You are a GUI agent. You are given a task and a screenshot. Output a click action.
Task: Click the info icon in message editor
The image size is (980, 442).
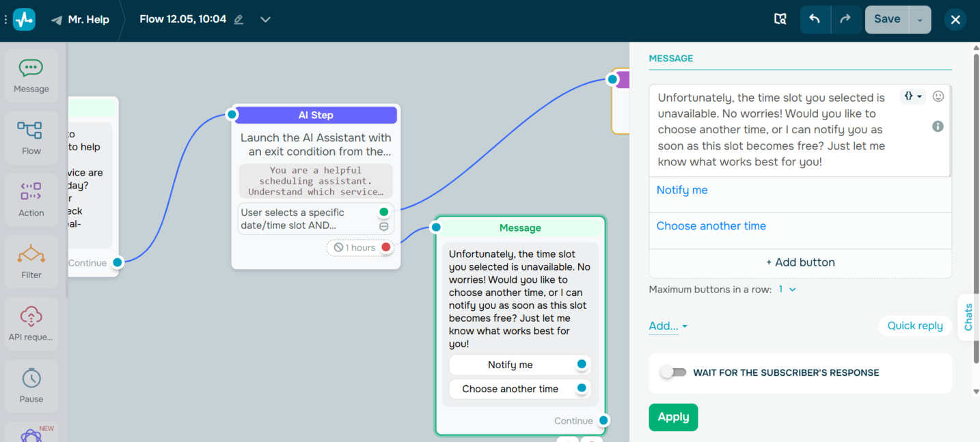(x=938, y=126)
